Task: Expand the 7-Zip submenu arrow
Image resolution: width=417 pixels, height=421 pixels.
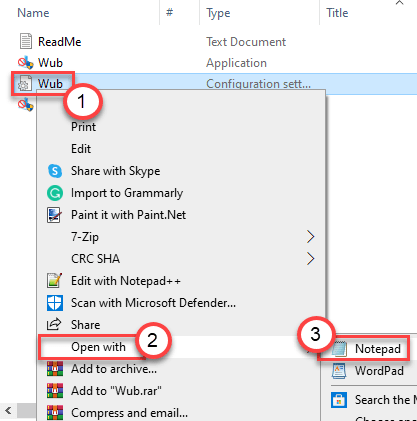Action: click(x=310, y=237)
